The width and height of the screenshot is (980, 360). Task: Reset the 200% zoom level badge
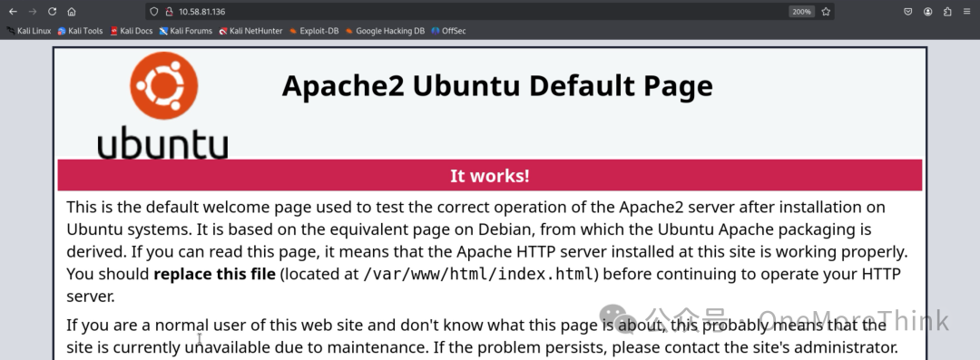801,11
